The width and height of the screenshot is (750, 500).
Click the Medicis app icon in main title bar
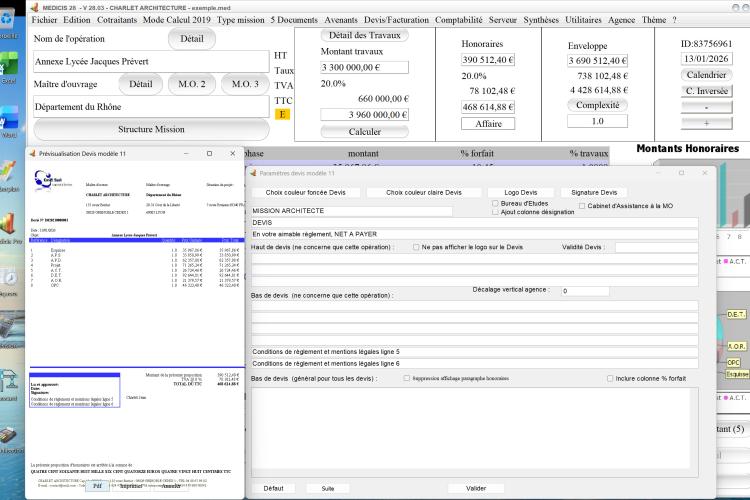34,8
